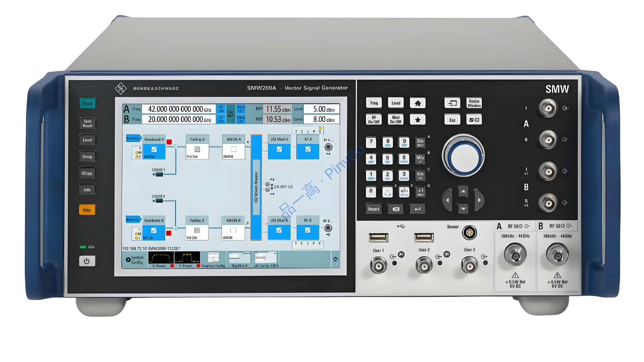The width and height of the screenshot is (644, 362).
Task: Click the Mod On/Off key
Action: [x=396, y=119]
